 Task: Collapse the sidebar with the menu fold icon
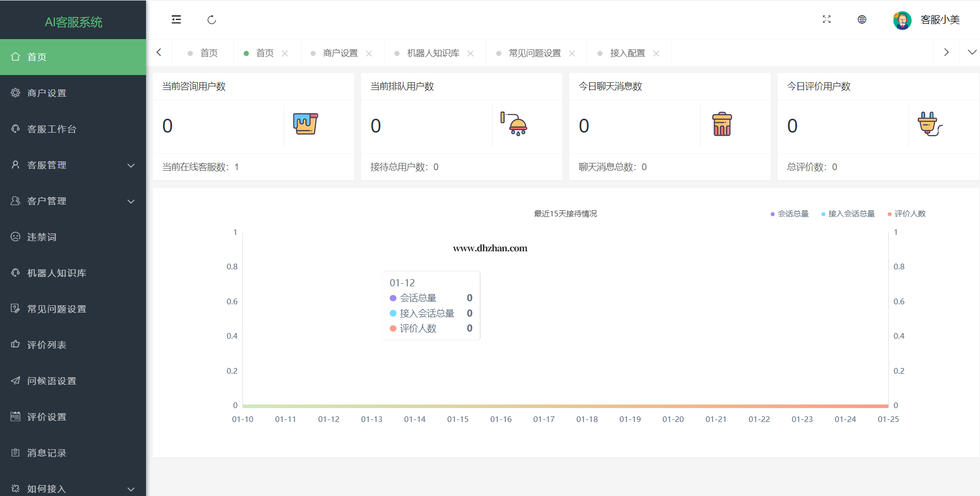pos(176,20)
